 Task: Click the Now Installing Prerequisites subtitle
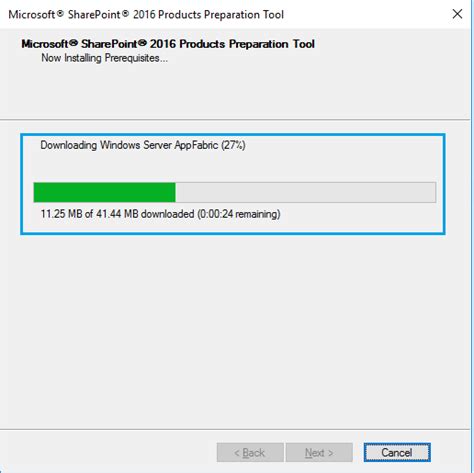(x=104, y=58)
